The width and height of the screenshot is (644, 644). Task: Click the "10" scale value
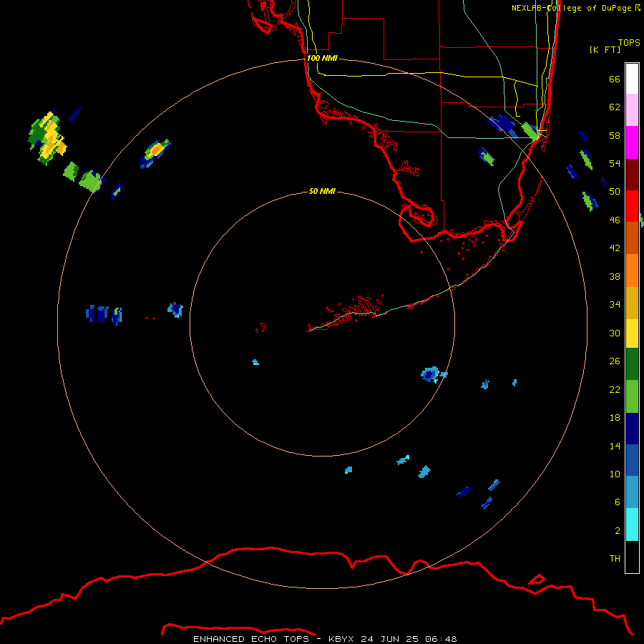pyautogui.click(x=615, y=474)
